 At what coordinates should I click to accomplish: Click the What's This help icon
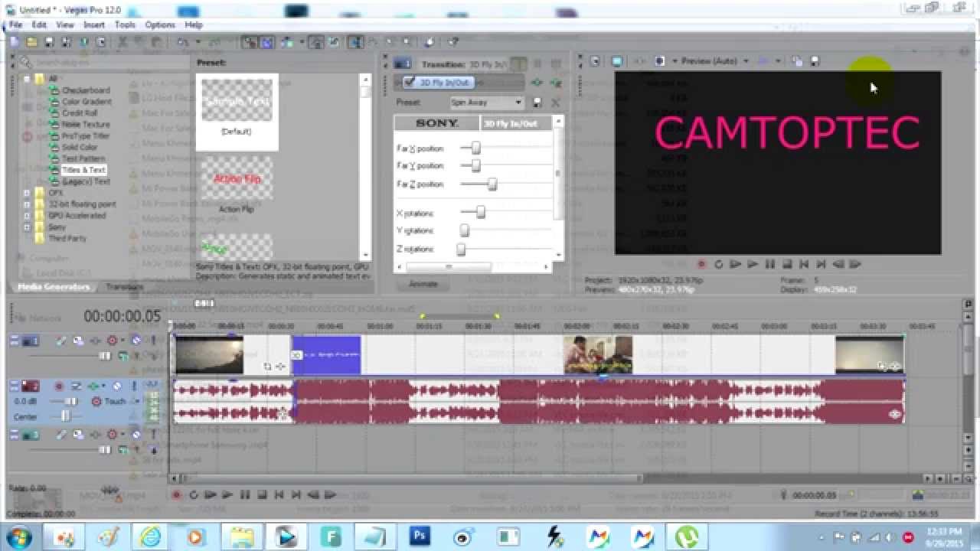452,42
